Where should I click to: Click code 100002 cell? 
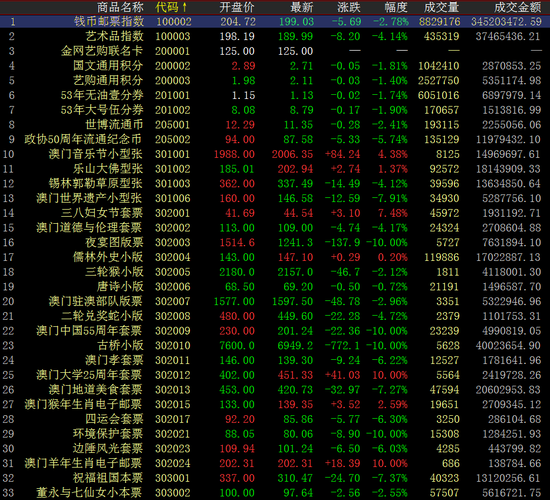[x=173, y=22]
